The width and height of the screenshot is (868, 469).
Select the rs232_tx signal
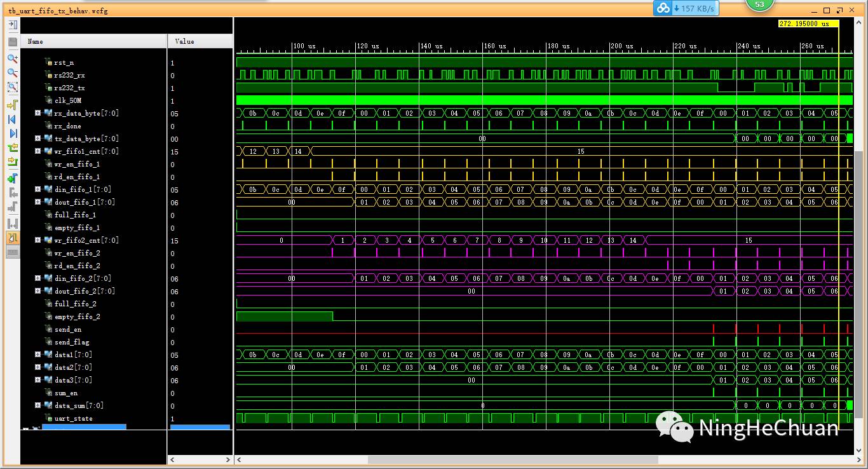point(69,88)
